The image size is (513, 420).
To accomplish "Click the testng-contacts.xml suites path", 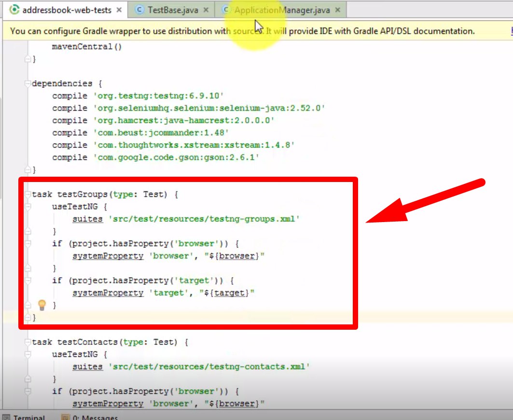I will tap(209, 366).
